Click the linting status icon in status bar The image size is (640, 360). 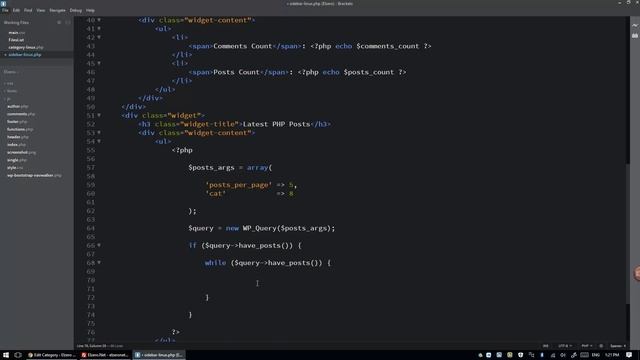[601, 346]
